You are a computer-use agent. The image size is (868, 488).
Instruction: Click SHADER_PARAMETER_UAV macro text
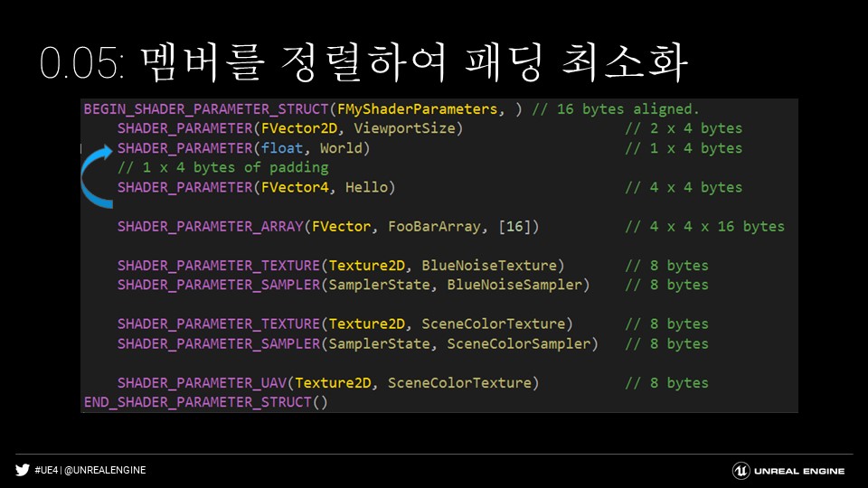[202, 383]
